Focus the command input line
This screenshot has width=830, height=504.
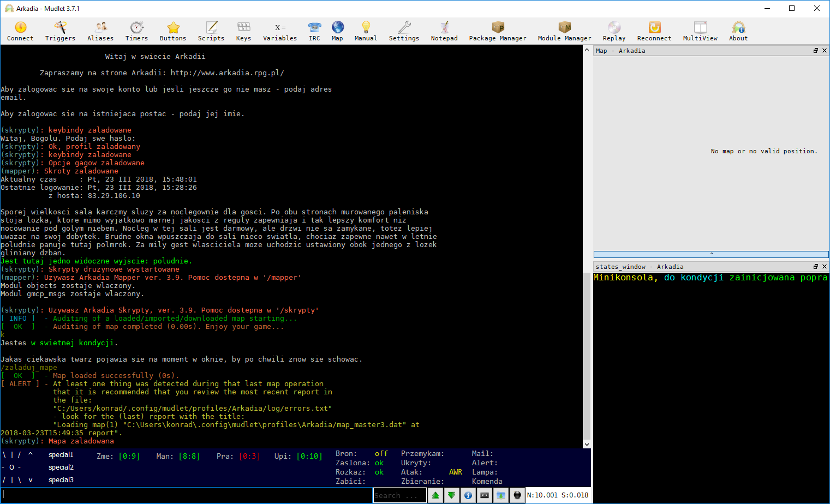(187, 495)
